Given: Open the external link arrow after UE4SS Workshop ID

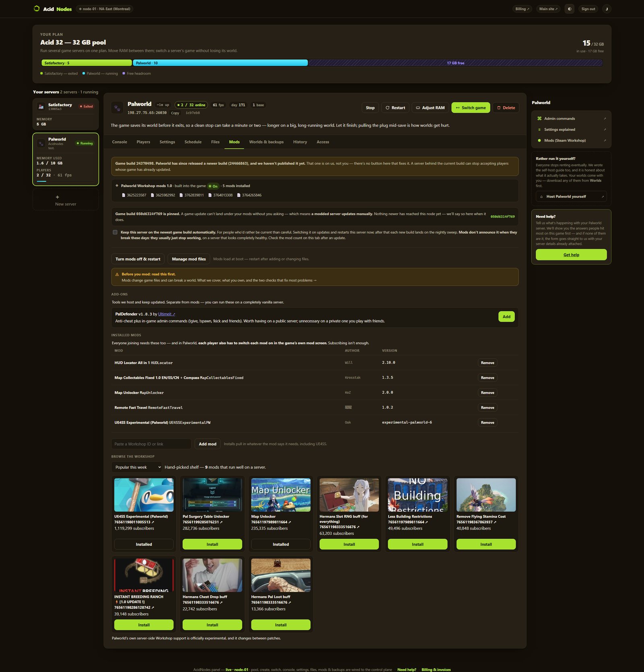Looking at the screenshot, I should 153,522.
